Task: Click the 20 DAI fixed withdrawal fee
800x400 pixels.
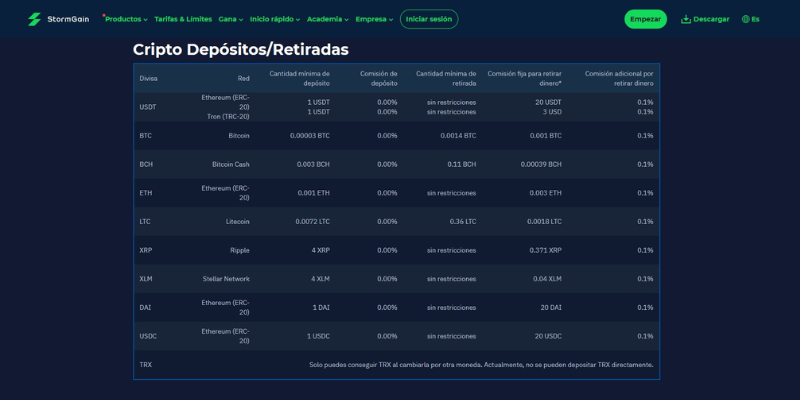Action: [551, 307]
